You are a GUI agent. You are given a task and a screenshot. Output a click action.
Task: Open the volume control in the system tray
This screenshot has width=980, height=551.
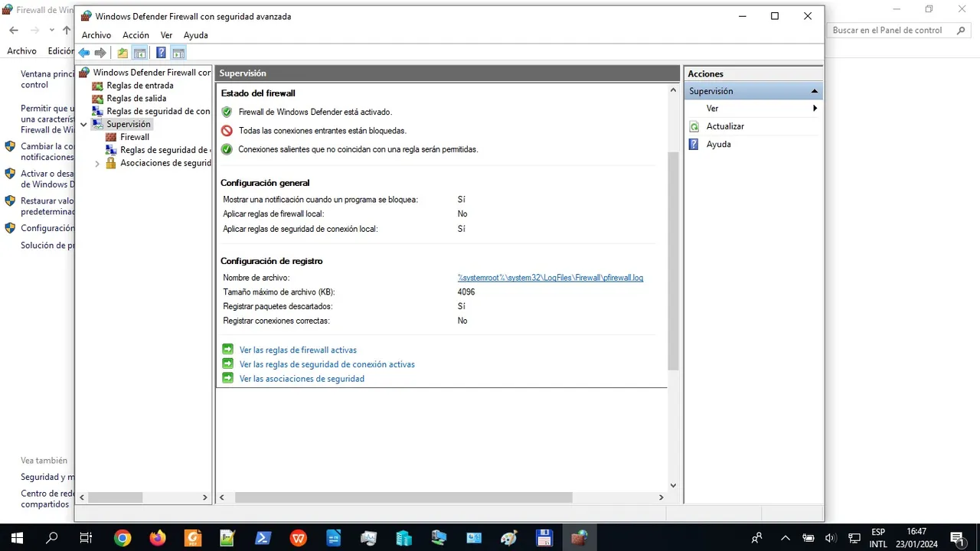pos(832,538)
